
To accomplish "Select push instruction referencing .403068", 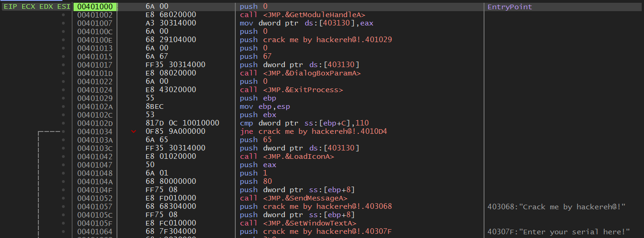I will click(x=316, y=207).
